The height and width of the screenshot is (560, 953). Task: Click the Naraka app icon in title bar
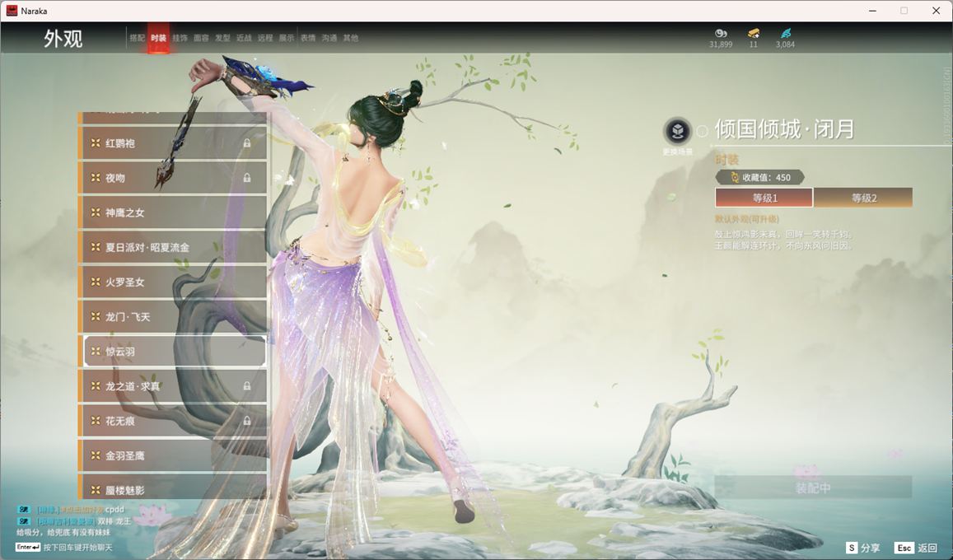[x=12, y=11]
